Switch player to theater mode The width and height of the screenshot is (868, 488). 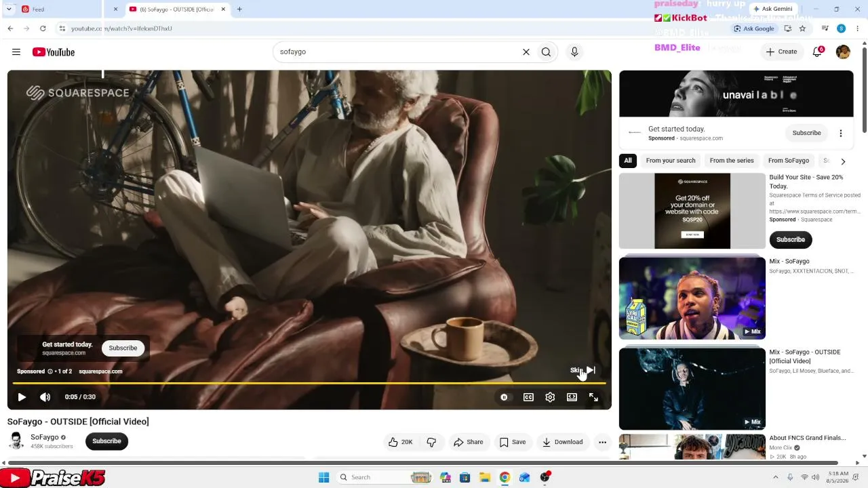572,397
